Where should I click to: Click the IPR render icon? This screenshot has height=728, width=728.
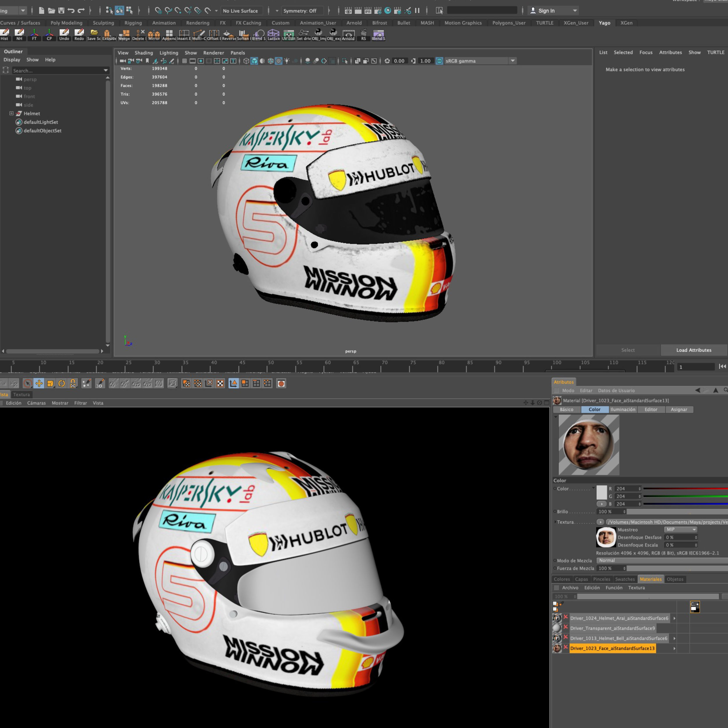coord(368,10)
